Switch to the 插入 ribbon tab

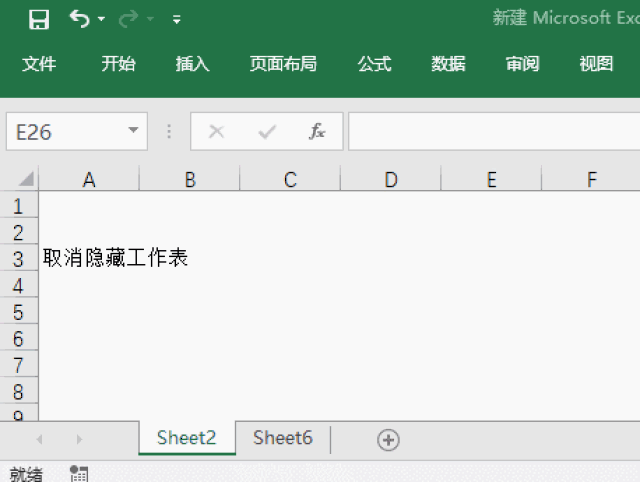coord(192,64)
